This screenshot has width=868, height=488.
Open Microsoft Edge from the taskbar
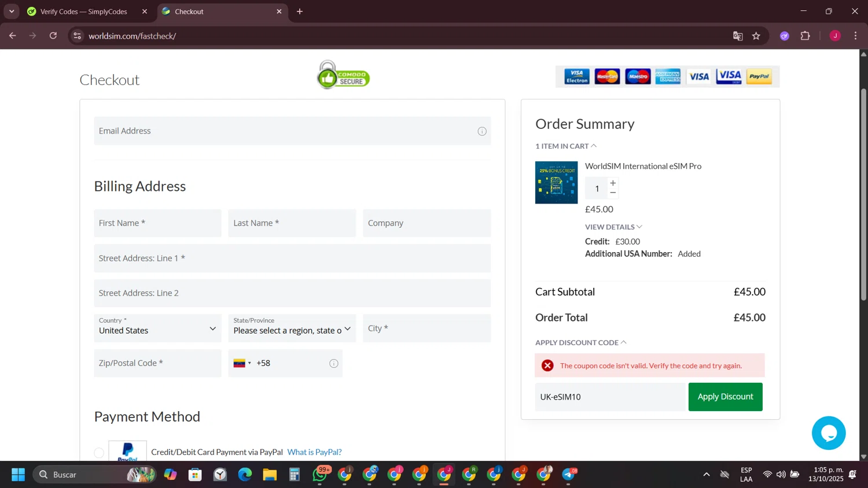(x=245, y=475)
